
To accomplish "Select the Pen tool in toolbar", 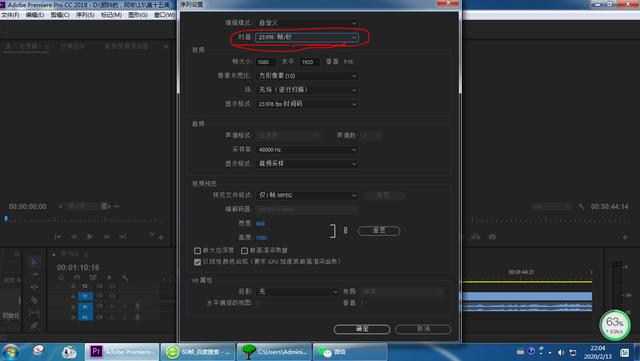I will coord(34,325).
